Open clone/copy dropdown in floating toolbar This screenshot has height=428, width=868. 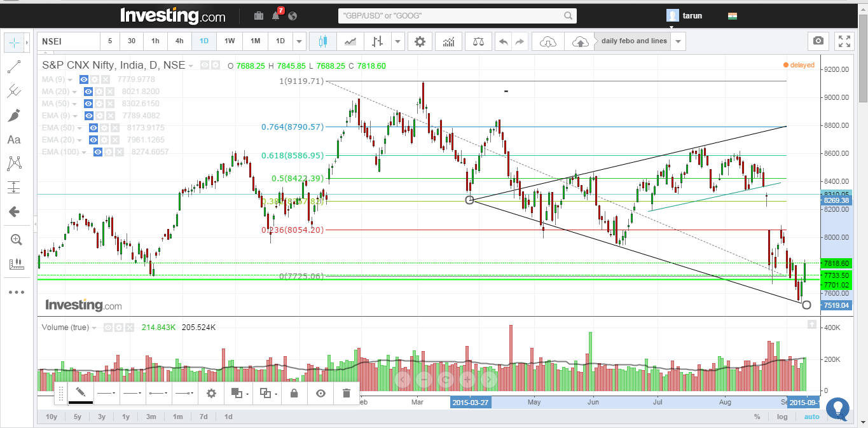tap(269, 393)
